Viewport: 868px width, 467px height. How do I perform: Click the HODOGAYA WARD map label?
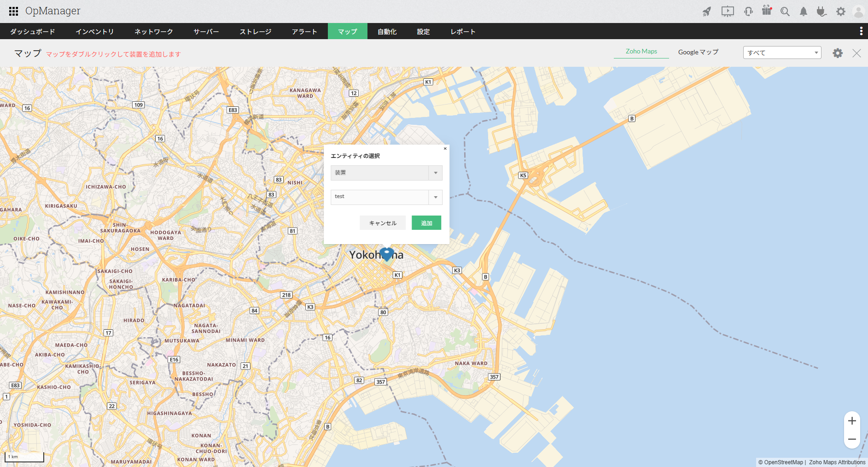point(166,235)
